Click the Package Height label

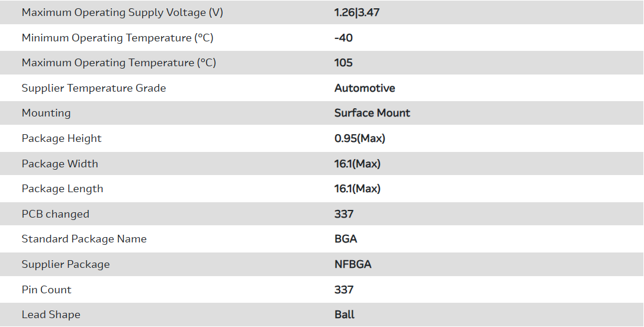(x=62, y=138)
